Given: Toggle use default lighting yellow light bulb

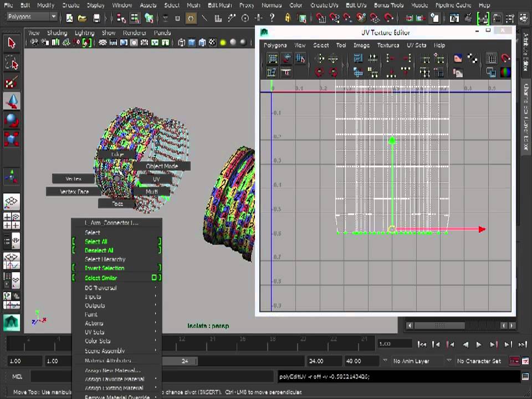Looking at the screenshot, I should (x=223, y=43).
